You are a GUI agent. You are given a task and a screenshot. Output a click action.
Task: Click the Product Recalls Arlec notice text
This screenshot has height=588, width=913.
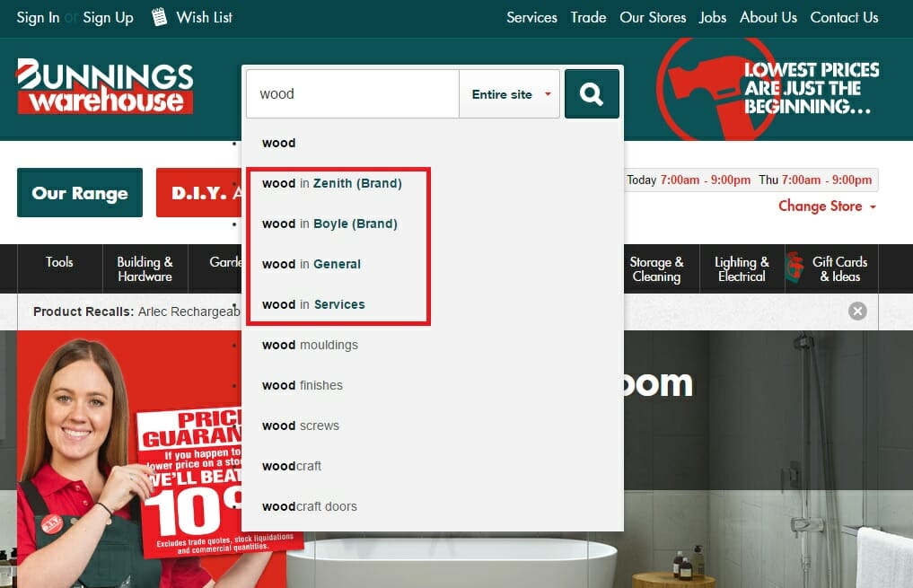(x=137, y=312)
